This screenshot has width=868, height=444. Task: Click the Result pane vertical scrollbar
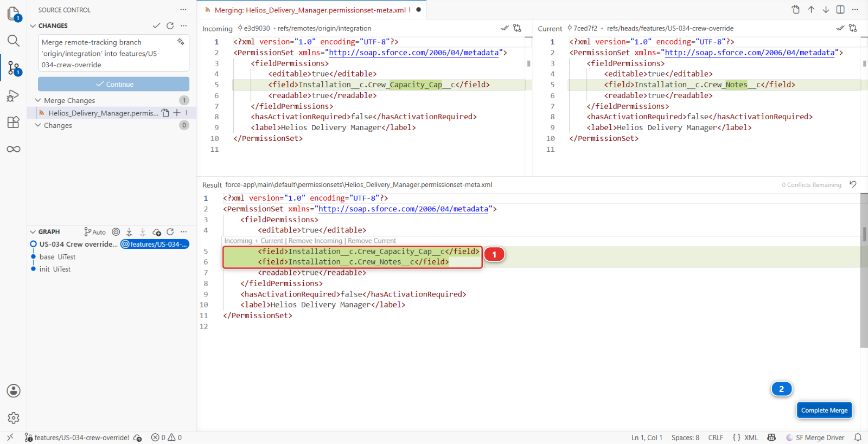864,271
